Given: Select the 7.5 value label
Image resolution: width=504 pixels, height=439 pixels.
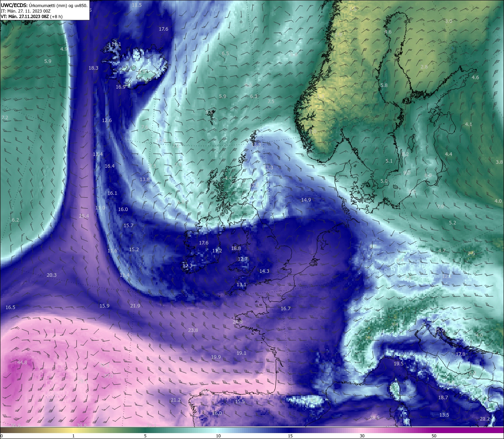Looking at the screenshot, I should 271,101.
